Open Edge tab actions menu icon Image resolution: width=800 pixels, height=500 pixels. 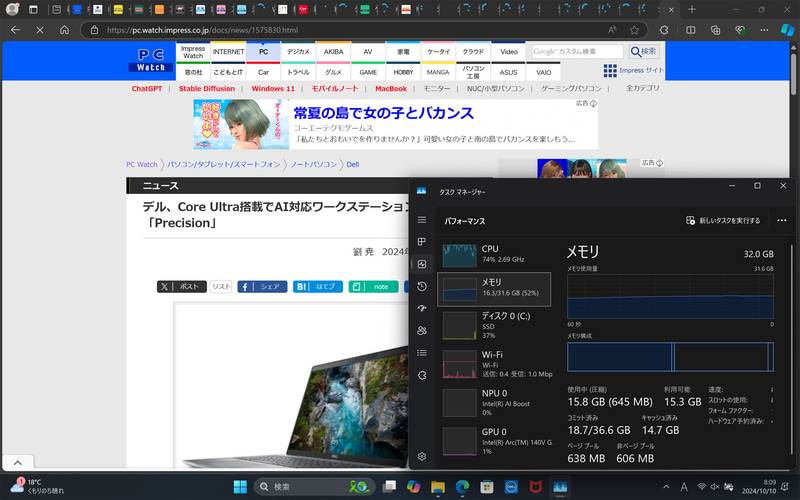point(33,9)
